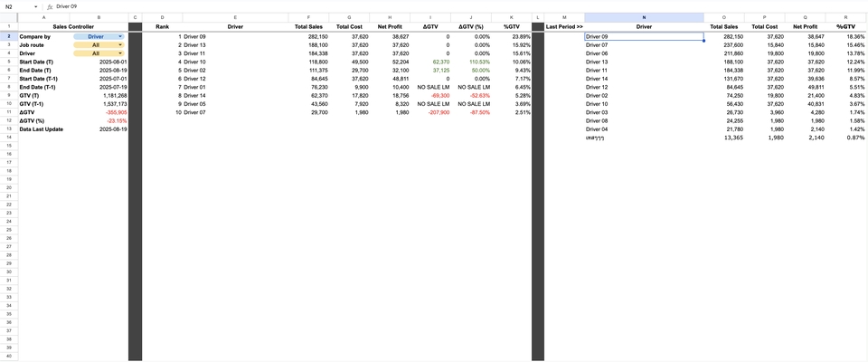Click the Name Box showing N2

pos(16,6)
